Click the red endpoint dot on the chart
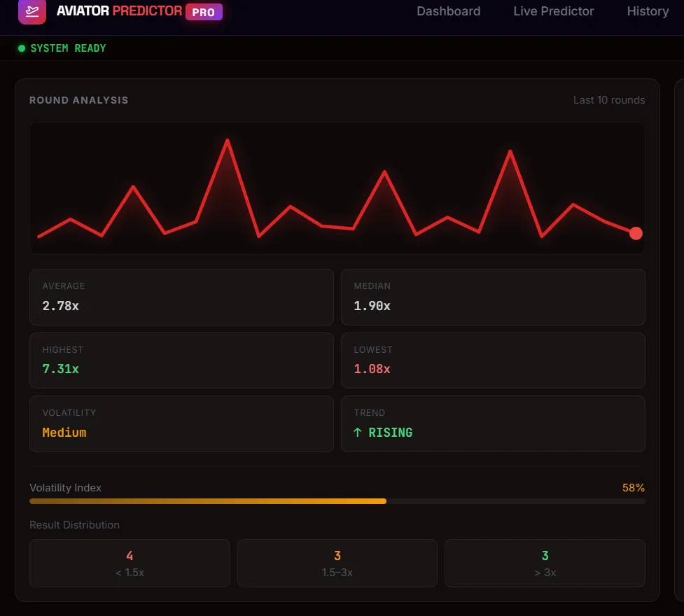684x616 pixels. click(x=636, y=233)
